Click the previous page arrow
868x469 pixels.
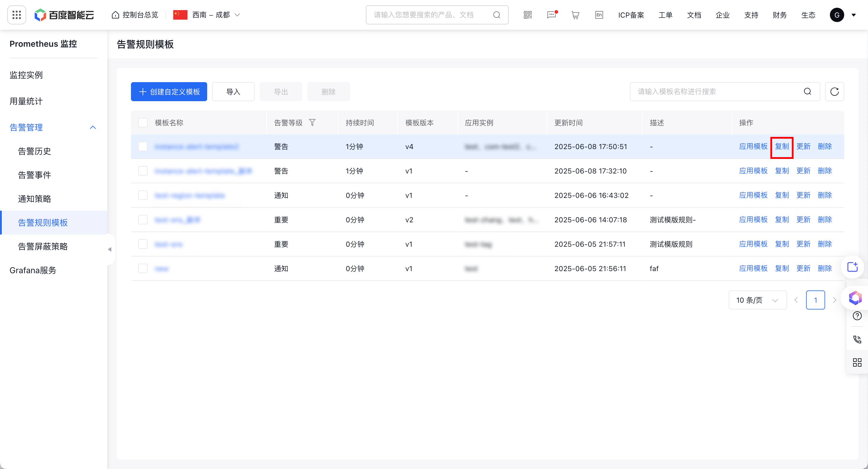pyautogui.click(x=796, y=300)
